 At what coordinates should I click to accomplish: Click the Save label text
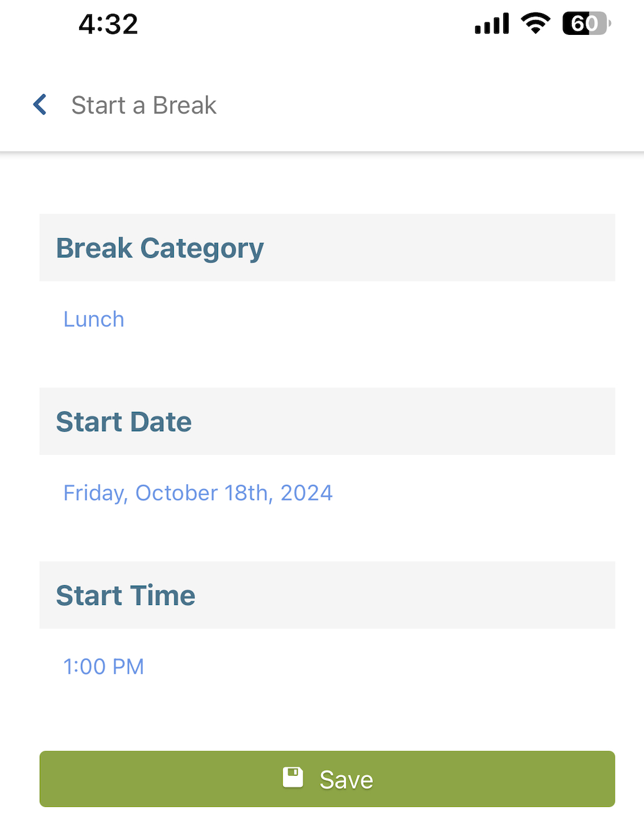coord(346,780)
